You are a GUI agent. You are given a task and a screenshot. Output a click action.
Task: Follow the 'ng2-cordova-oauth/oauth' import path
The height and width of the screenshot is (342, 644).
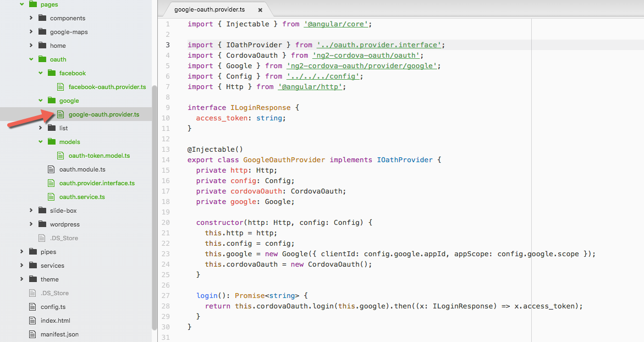tap(366, 56)
